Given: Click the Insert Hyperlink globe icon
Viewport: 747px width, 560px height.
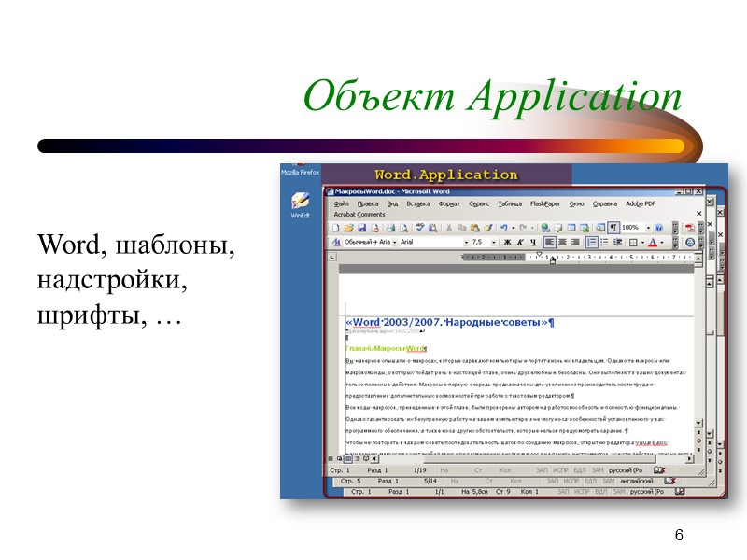Looking at the screenshot, I should 545,228.
